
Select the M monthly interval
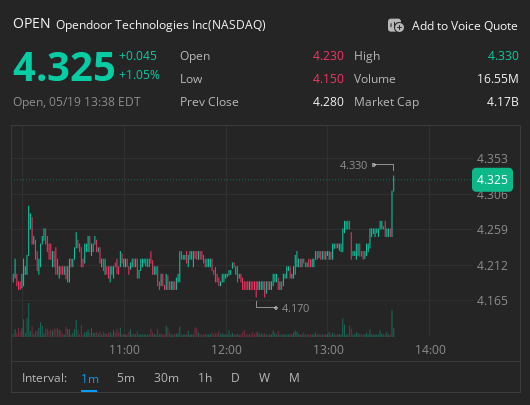pos(294,378)
